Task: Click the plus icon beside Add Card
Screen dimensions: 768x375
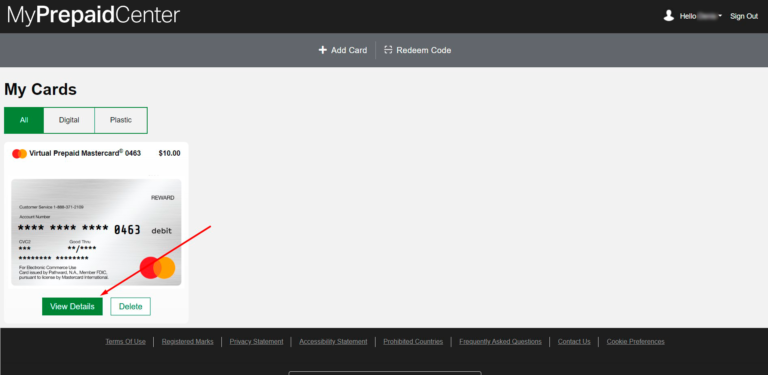Action: [322, 50]
